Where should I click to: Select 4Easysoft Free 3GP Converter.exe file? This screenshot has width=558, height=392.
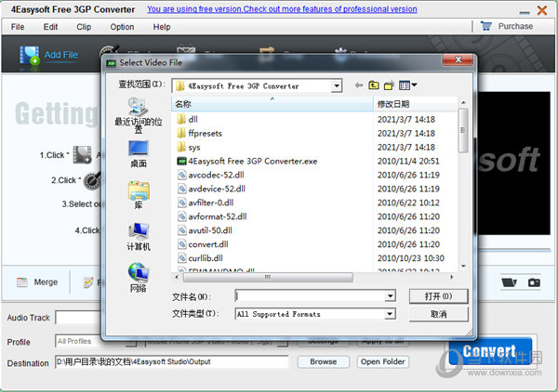tap(247, 161)
